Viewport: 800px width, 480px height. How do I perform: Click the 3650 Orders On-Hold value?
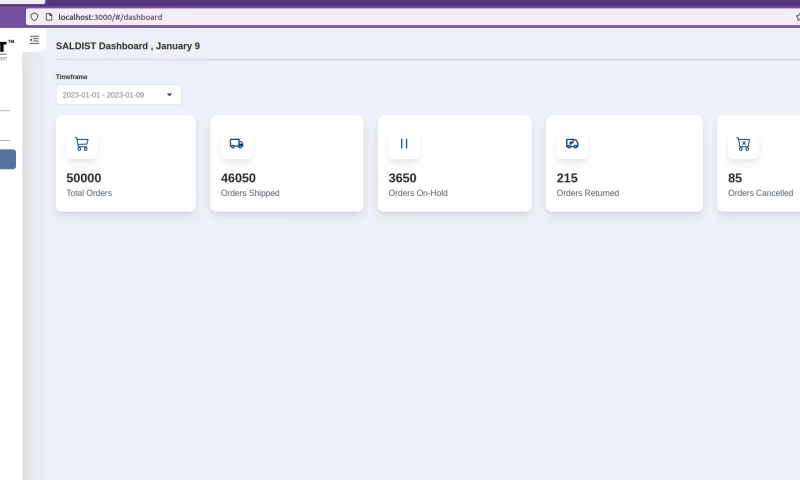[403, 178]
